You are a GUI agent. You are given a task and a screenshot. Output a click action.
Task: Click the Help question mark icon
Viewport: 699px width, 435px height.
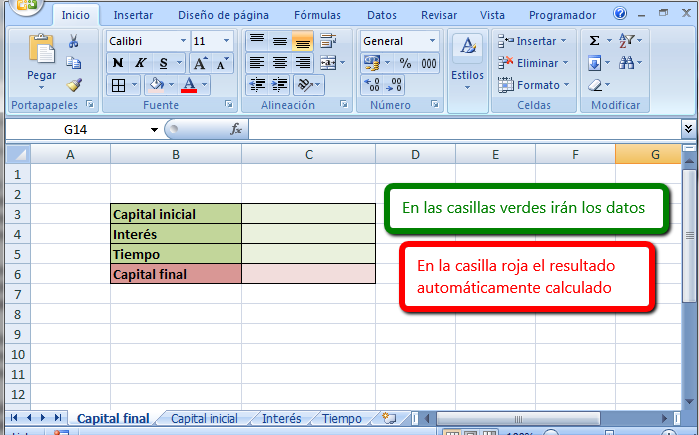(620, 14)
